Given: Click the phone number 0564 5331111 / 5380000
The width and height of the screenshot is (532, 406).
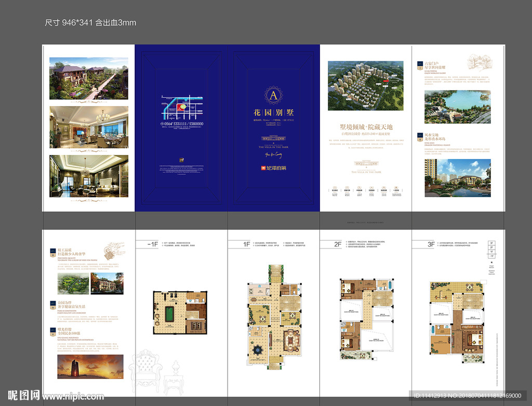Looking at the screenshot, I should pyautogui.click(x=182, y=124).
